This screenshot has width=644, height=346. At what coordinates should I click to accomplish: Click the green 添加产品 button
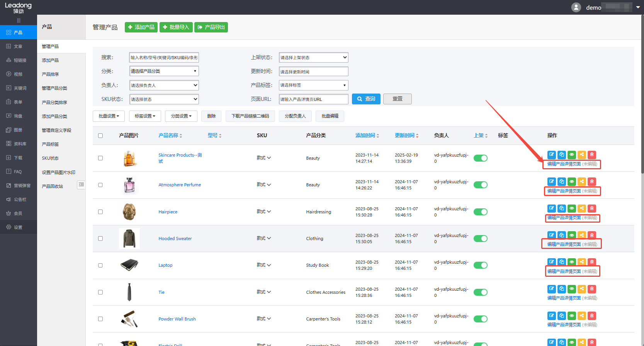coord(141,27)
